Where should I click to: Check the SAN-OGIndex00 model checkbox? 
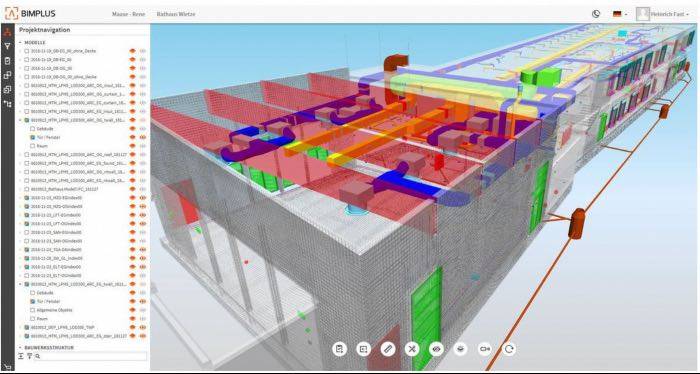[x=27, y=241]
